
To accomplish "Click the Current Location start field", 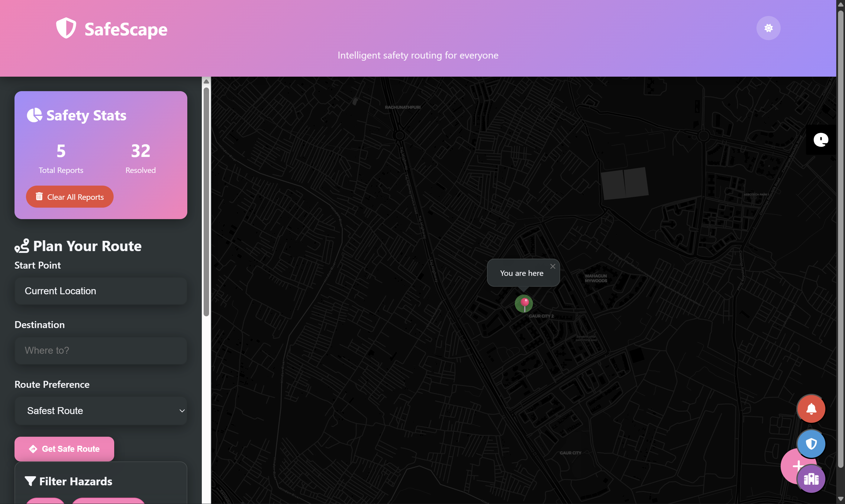I will [x=101, y=291].
